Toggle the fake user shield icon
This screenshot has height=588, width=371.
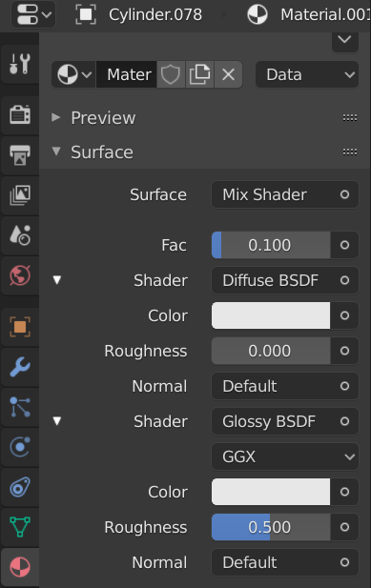coord(171,74)
